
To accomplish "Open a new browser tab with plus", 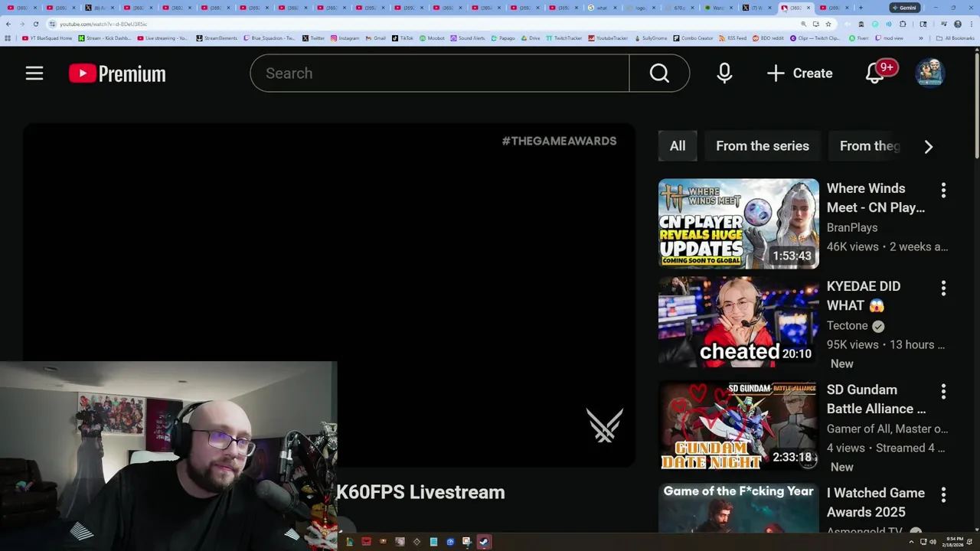I will 861,8.
